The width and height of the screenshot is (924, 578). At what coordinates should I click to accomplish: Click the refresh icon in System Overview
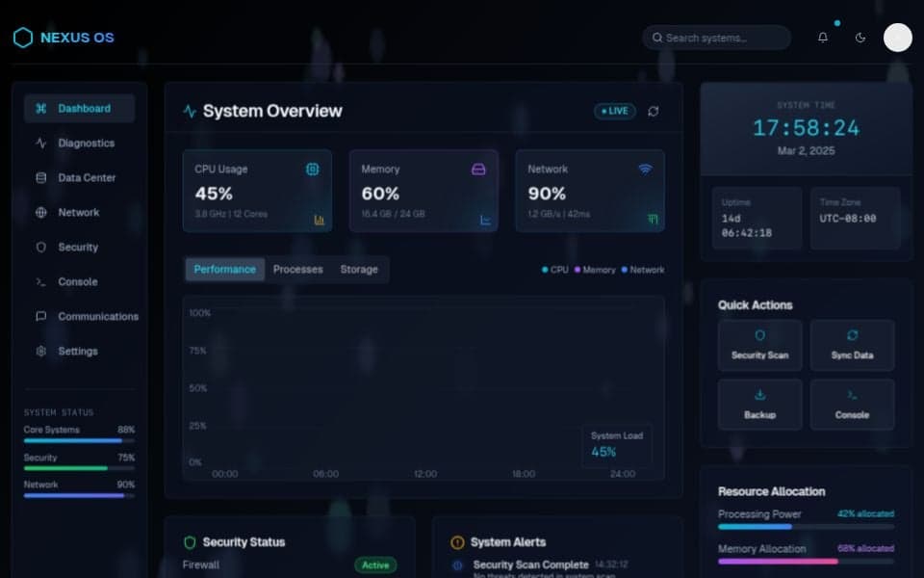(654, 111)
